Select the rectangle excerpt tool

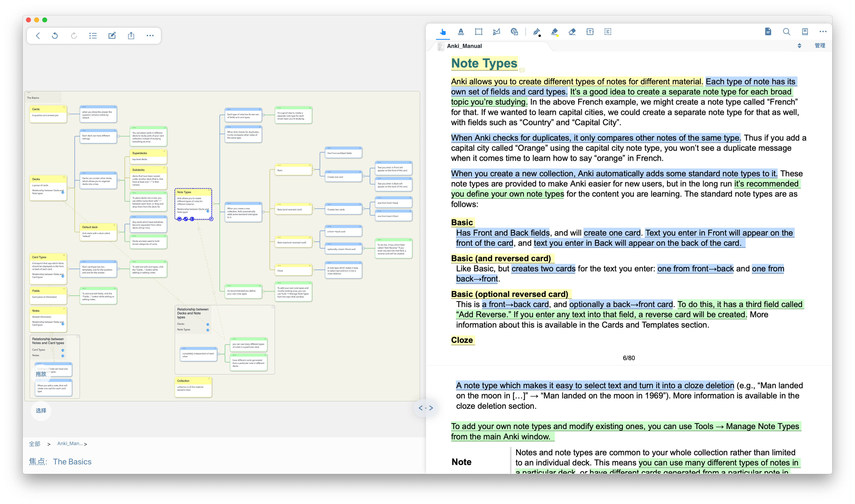(x=478, y=32)
